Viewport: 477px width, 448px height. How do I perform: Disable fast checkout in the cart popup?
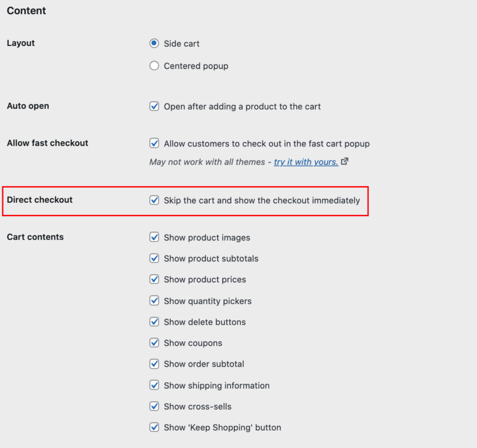tap(154, 143)
